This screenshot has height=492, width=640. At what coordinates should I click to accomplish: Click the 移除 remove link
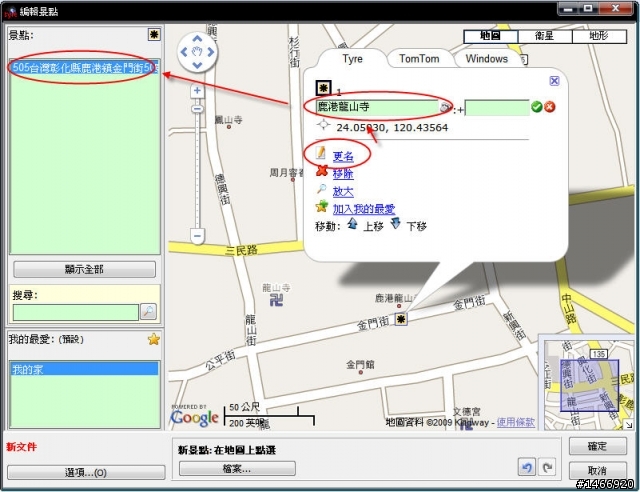click(343, 174)
